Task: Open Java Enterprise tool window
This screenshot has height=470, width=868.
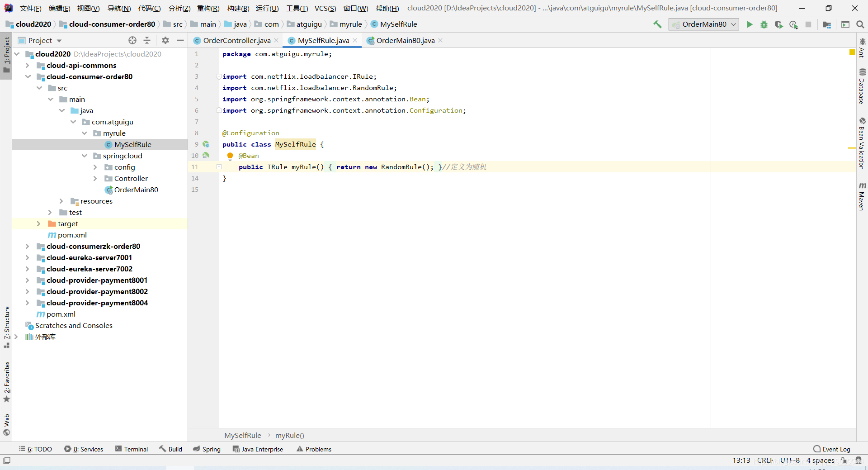Action: tap(258, 449)
